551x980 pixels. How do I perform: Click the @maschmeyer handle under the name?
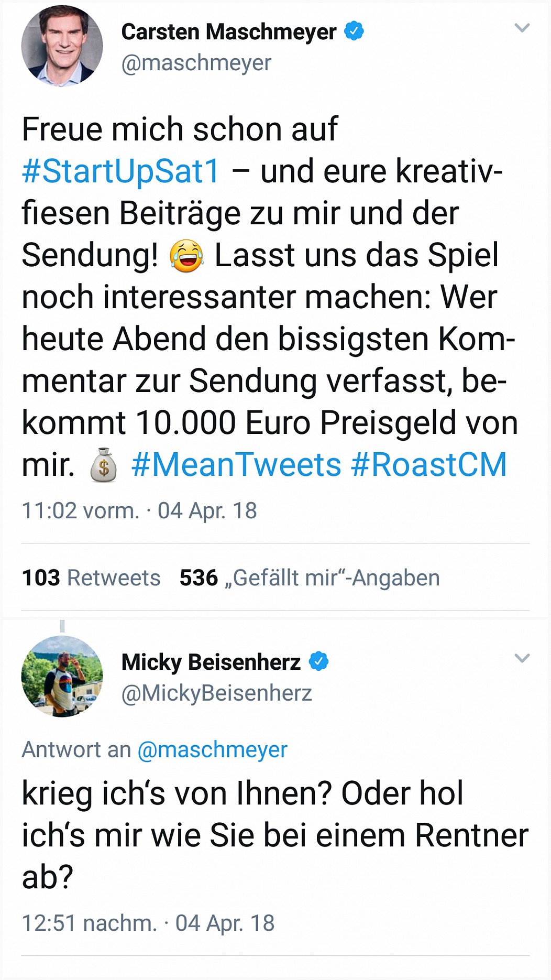(196, 63)
